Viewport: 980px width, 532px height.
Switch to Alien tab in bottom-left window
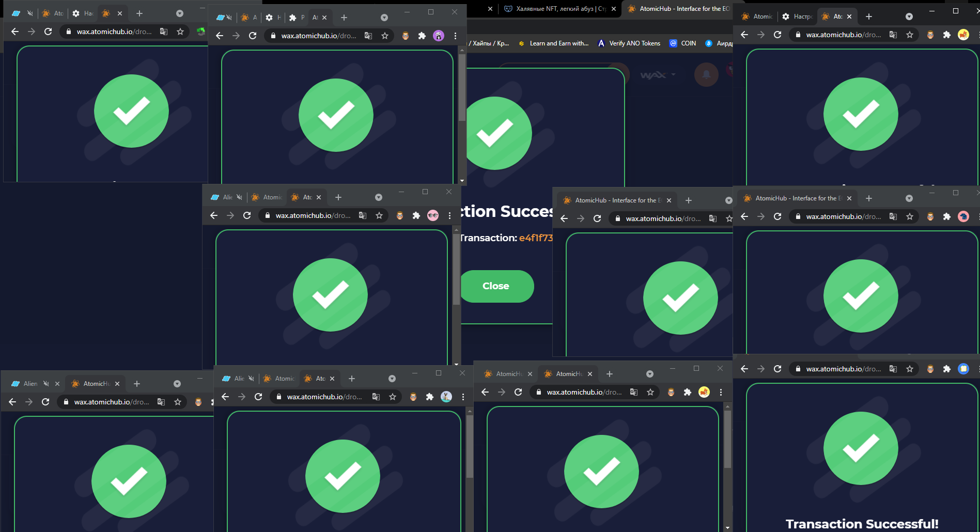(35, 384)
